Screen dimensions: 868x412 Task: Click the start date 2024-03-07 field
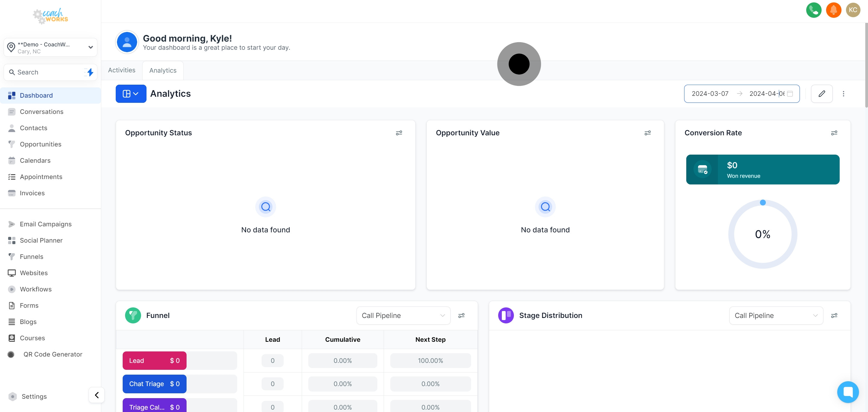710,94
